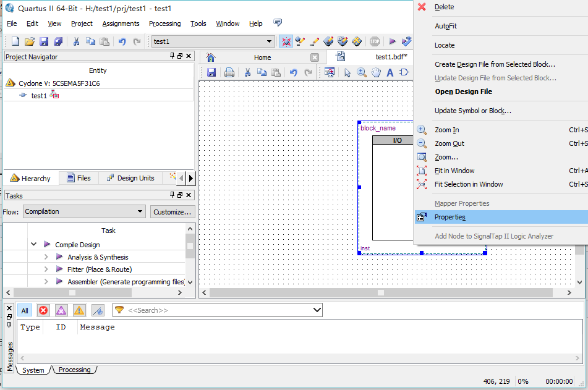The height and width of the screenshot is (390, 588).
Task: Close the Project Navigator panel
Action: (x=189, y=56)
